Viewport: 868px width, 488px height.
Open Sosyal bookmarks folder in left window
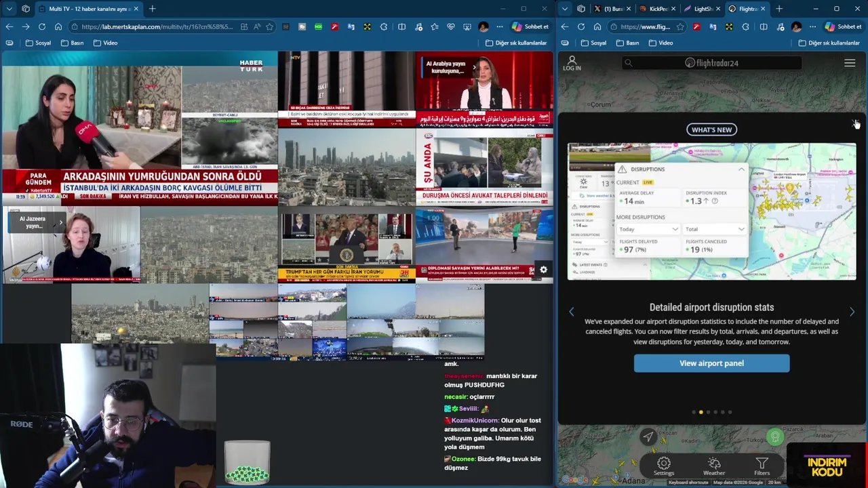(38, 43)
